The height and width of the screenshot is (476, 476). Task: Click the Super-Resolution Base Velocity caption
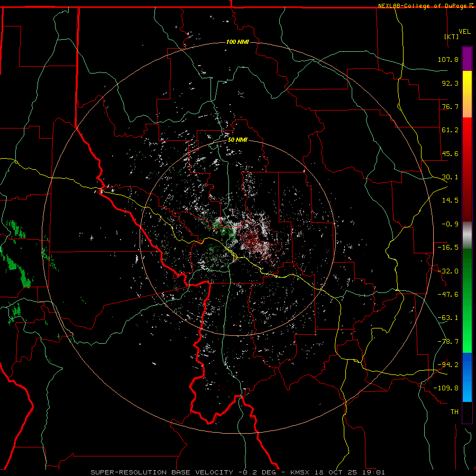[237, 472]
